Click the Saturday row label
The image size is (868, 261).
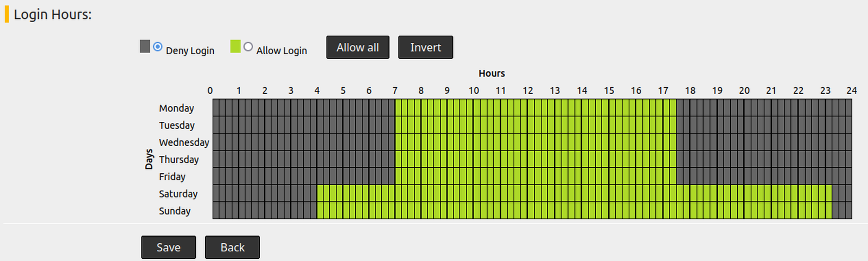coord(178,194)
